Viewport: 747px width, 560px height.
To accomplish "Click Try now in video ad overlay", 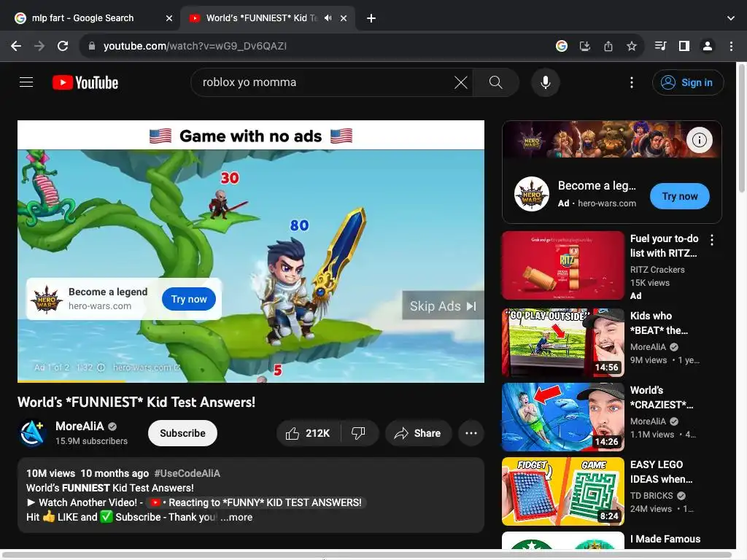I will [x=189, y=299].
